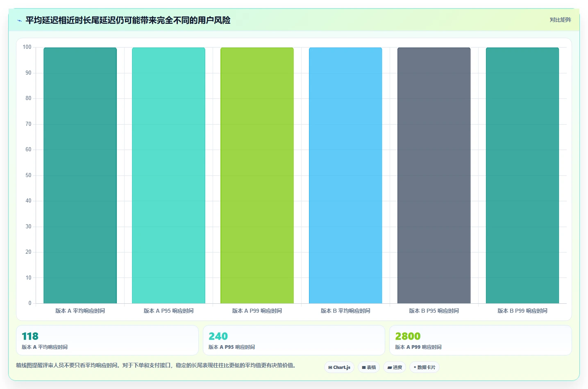This screenshot has height=389, width=588.
Task: Open the 240 stat card
Action: 294,340
